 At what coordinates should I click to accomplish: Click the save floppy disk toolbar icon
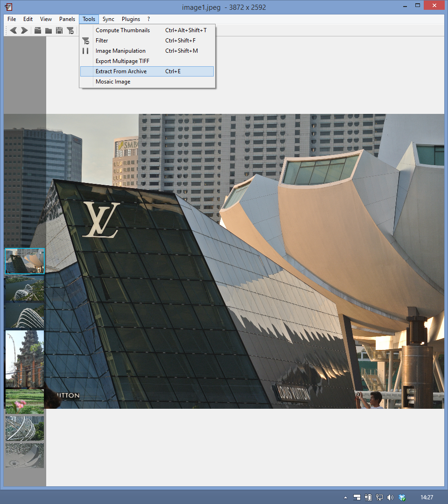point(59,30)
